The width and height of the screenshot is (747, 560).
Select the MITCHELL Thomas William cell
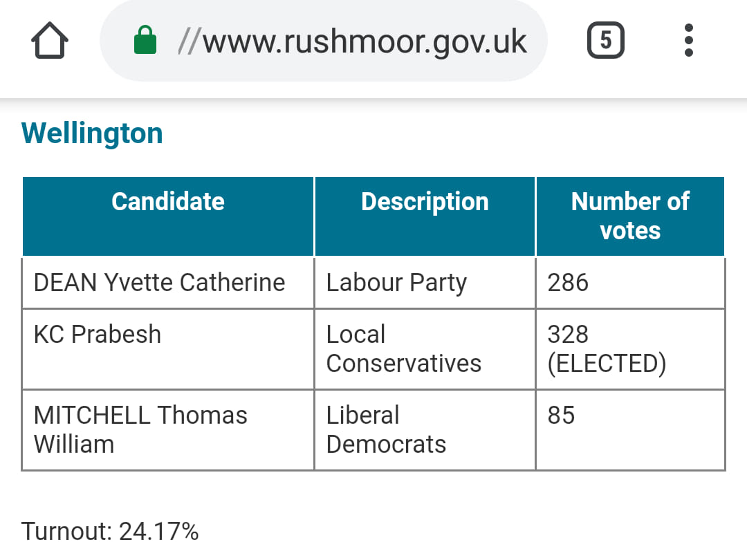tap(140, 429)
